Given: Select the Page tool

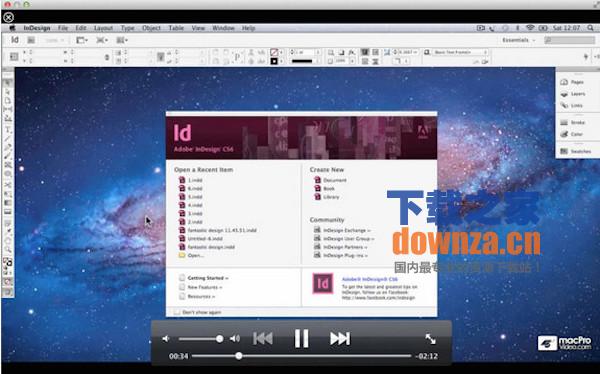Looking at the screenshot, I should (8, 100).
